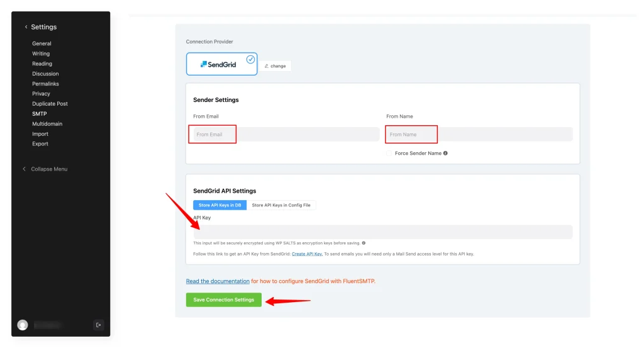The width and height of the screenshot is (644, 348).
Task: Click Save Connection Settings button
Action: [x=223, y=300]
